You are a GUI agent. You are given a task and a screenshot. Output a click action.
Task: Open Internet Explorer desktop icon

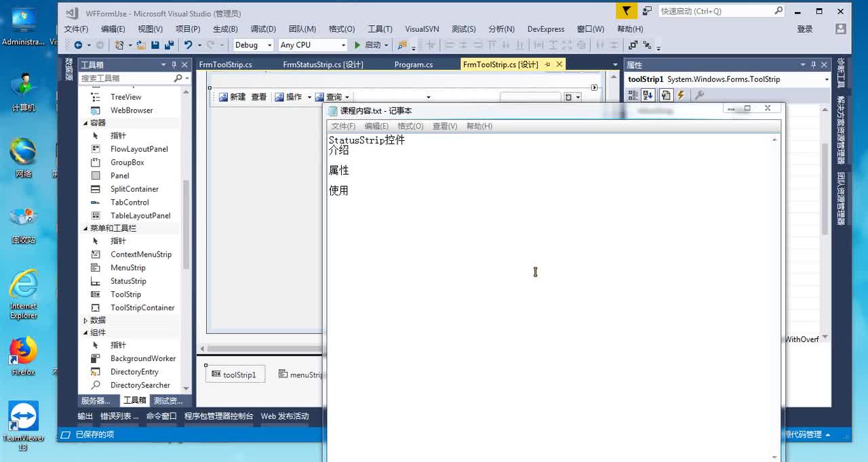[x=24, y=295]
